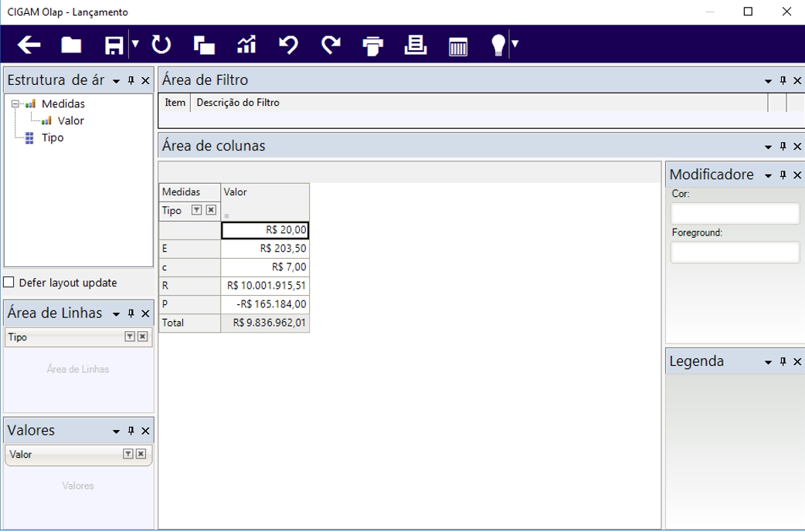Pin the Valores panel
This screenshot has width=805, height=532.
click(131, 431)
